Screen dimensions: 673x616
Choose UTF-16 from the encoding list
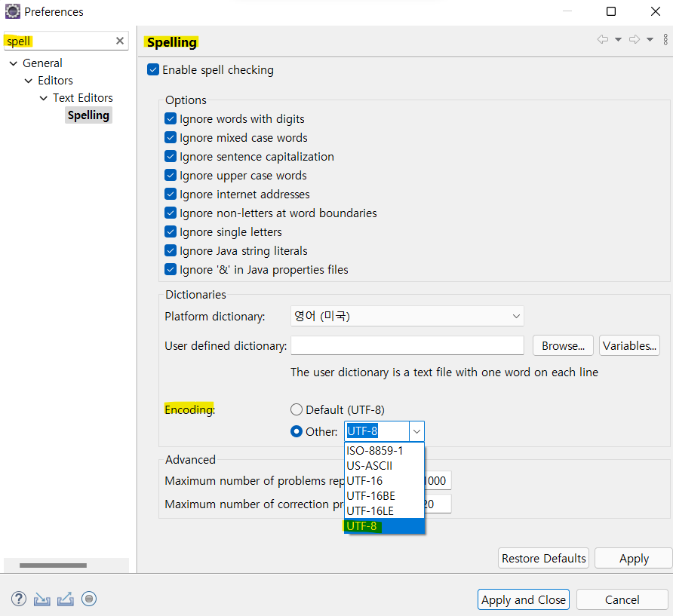click(384, 481)
